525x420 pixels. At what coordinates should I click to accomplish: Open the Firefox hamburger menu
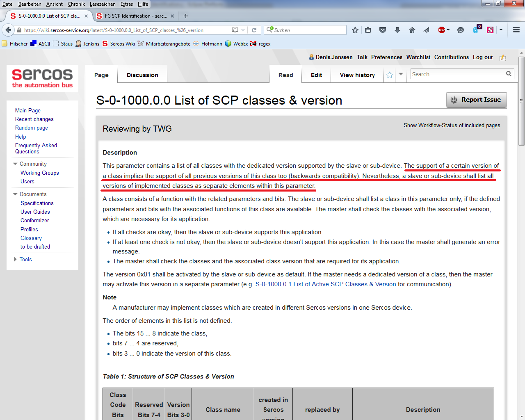516,30
